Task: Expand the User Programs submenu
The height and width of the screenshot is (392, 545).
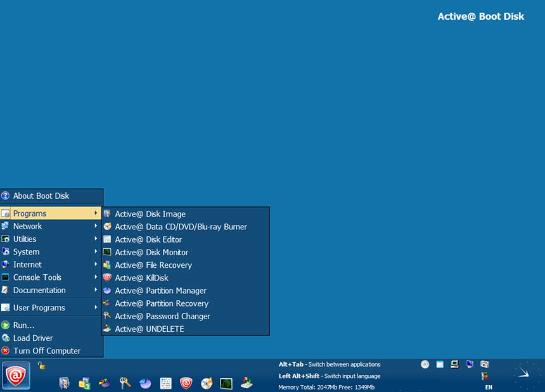Action: tap(51, 308)
